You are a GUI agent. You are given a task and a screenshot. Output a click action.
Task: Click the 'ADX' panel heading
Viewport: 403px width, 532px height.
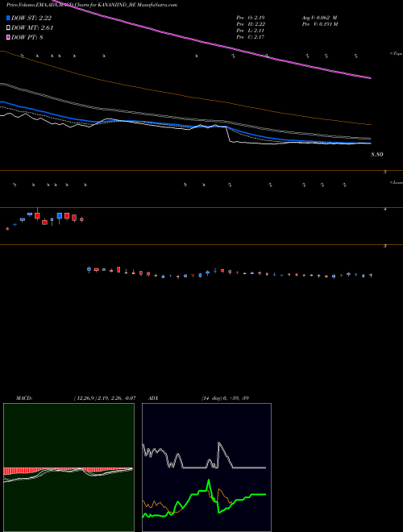pyautogui.click(x=153, y=397)
